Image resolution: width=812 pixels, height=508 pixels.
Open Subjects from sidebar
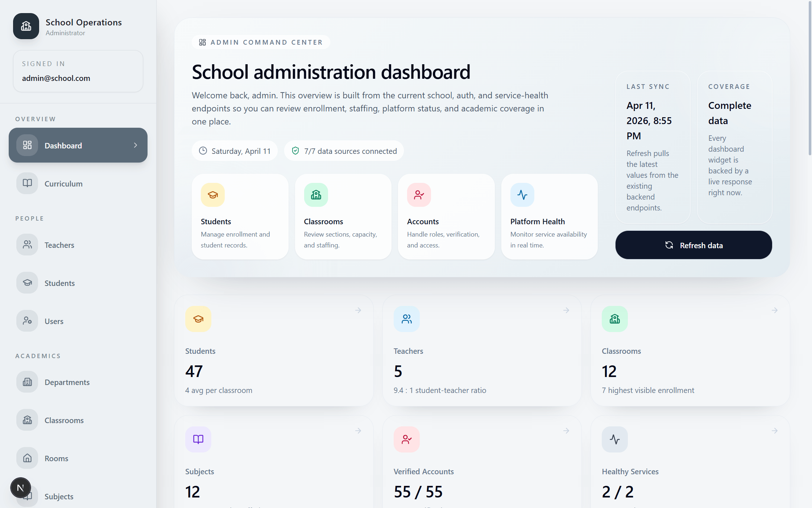click(x=78, y=496)
